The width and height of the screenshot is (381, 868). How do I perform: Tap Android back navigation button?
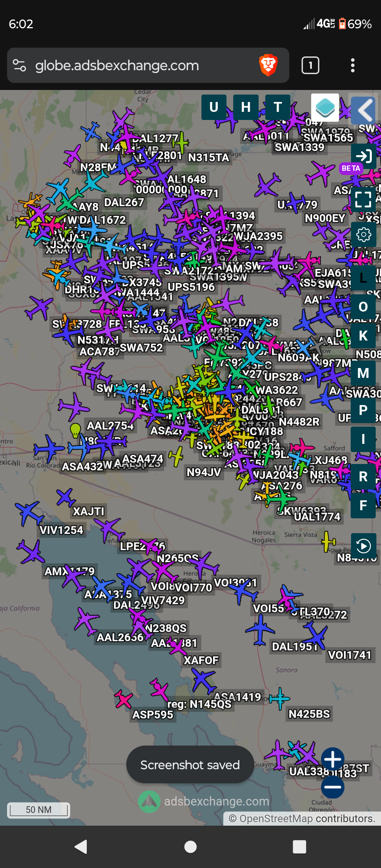click(x=81, y=846)
